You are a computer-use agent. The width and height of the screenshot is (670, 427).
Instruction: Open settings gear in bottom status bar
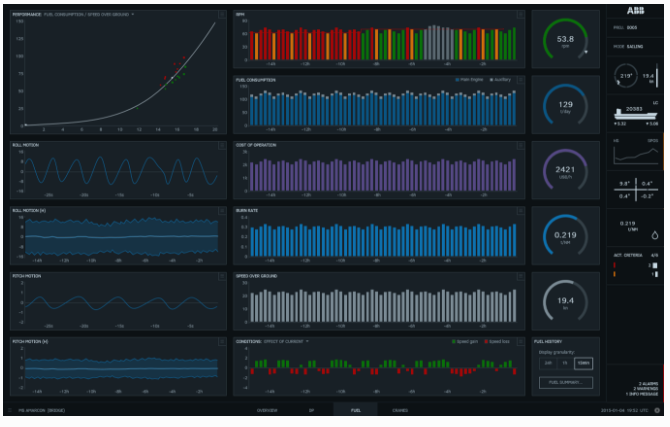657,410
